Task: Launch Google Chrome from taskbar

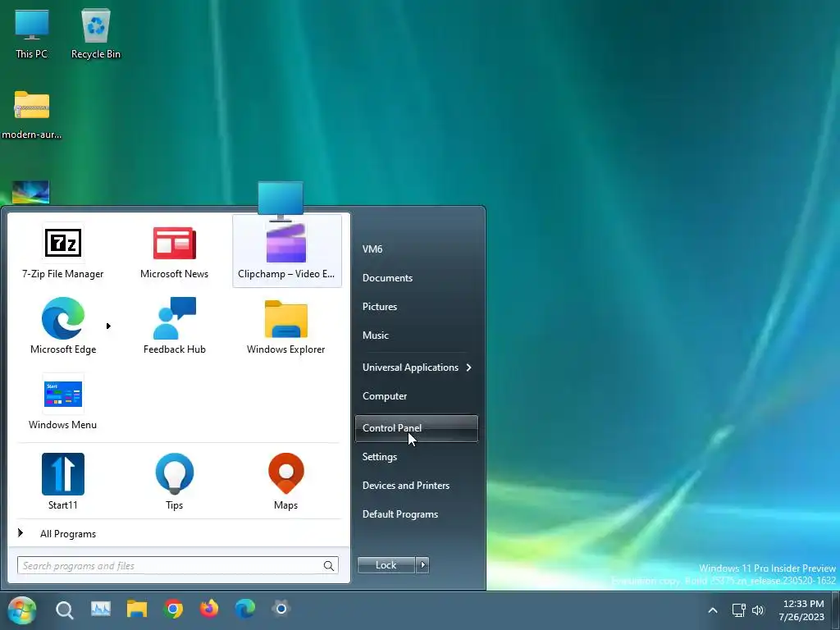Action: [173, 609]
